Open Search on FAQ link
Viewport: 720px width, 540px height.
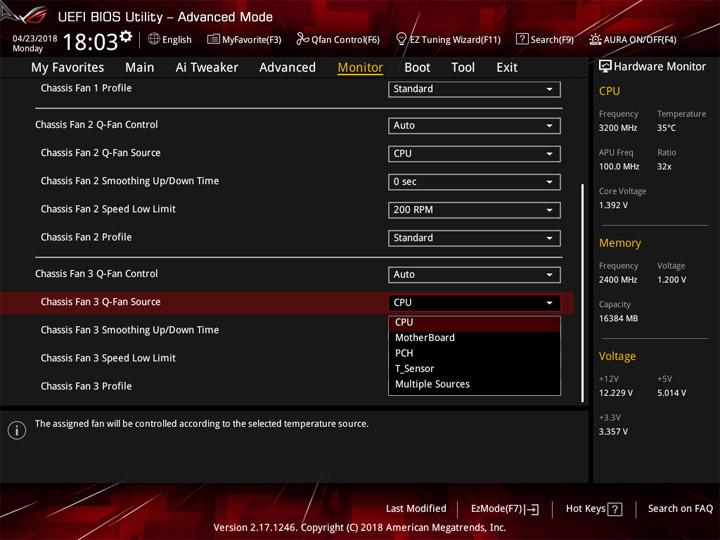680,509
